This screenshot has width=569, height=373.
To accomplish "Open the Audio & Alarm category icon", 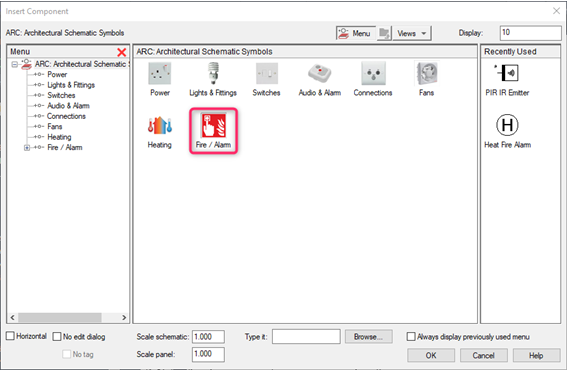I will pos(320,74).
